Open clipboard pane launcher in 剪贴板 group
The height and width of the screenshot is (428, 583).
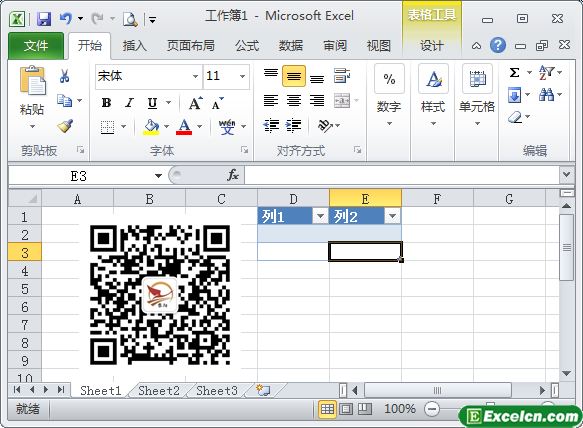coord(80,150)
